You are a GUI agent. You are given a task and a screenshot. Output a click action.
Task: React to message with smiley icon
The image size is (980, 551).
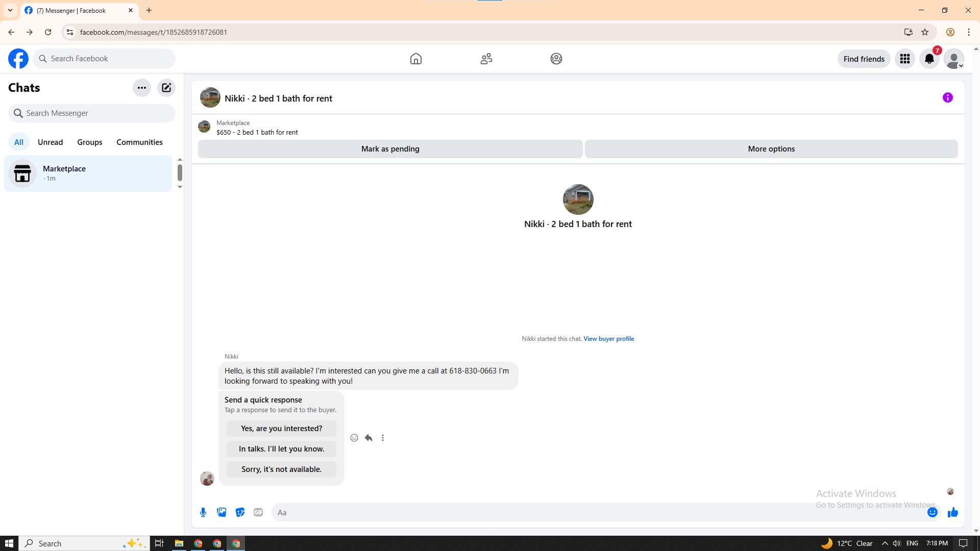click(354, 438)
